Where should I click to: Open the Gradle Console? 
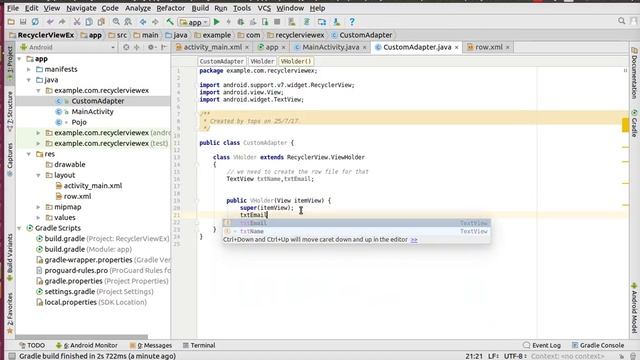(x=598, y=345)
